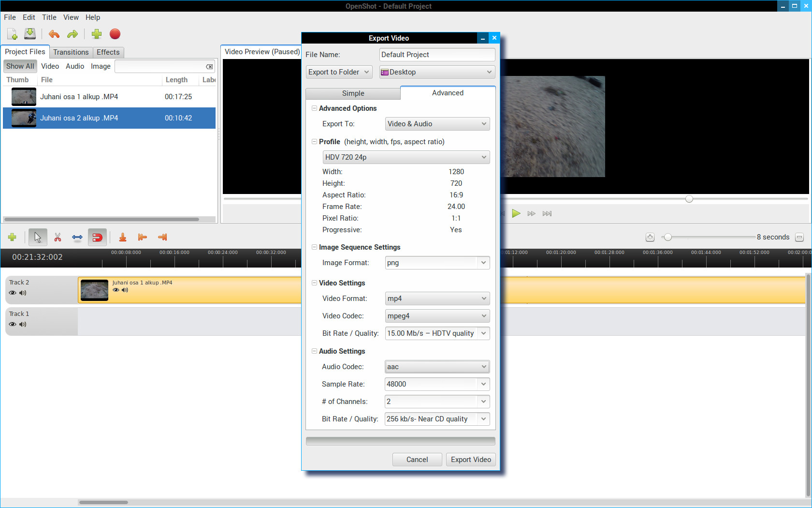Screen dimensions: 812x508
Task: Click the undo arrow in toolbar
Action: (54, 34)
